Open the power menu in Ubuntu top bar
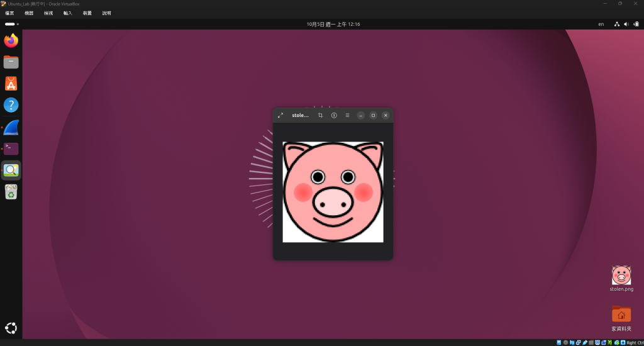Viewport: 644px width, 346px height. (x=636, y=25)
